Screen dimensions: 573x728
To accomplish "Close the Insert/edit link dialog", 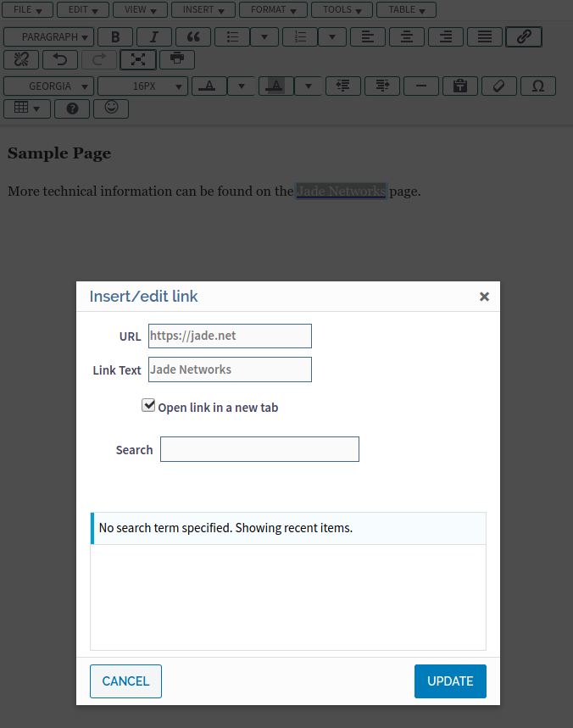I will 484,297.
